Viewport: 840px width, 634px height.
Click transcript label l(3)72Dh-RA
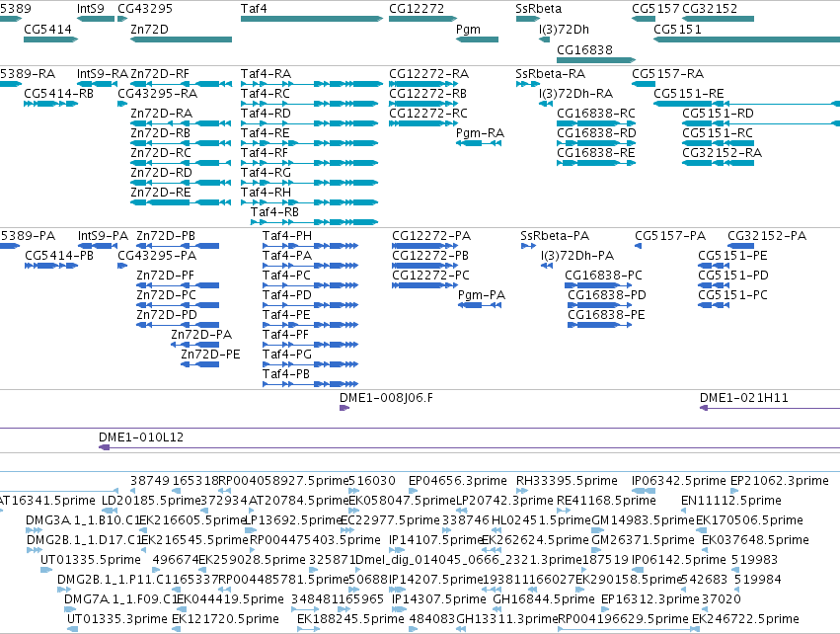pos(575,93)
